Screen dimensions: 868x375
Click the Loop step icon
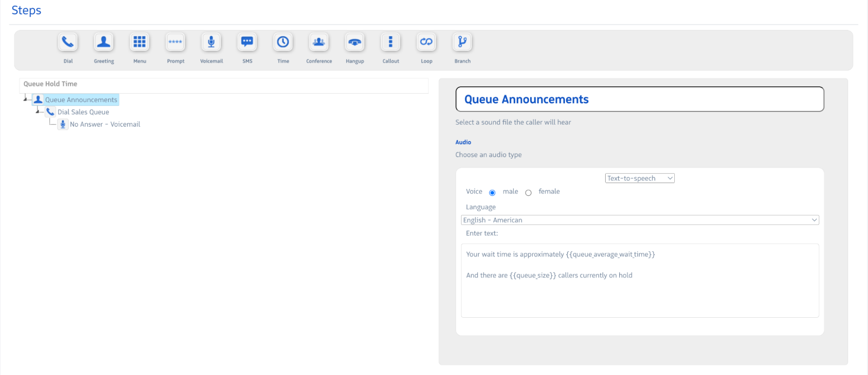tap(426, 42)
